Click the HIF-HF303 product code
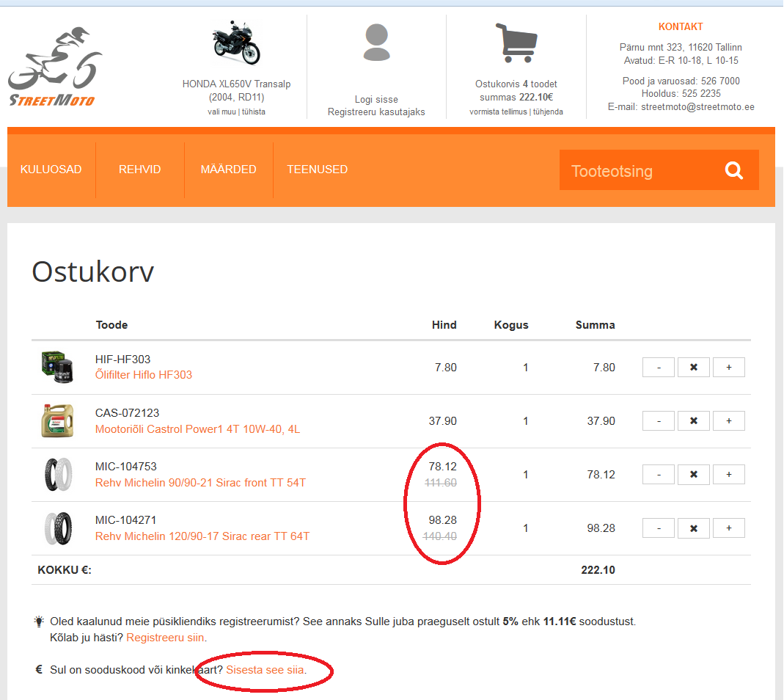 click(122, 360)
